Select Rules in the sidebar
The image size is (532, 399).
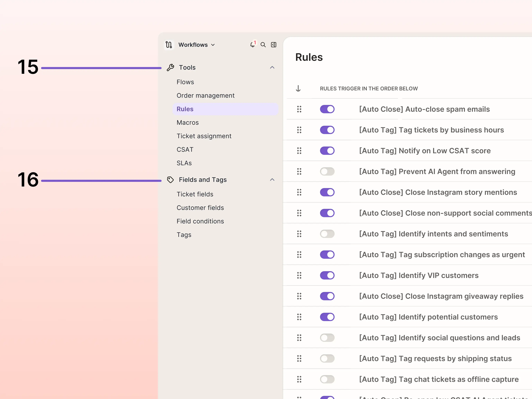(x=225, y=109)
